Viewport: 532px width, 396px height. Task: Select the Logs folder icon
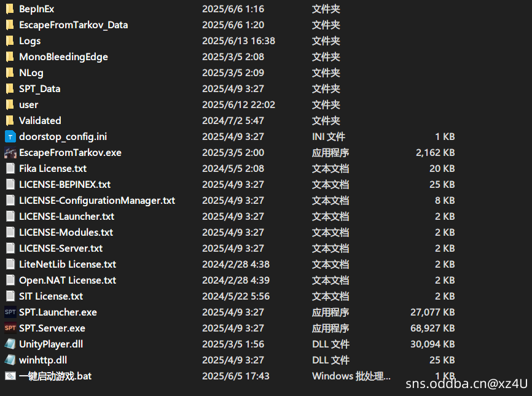10,41
